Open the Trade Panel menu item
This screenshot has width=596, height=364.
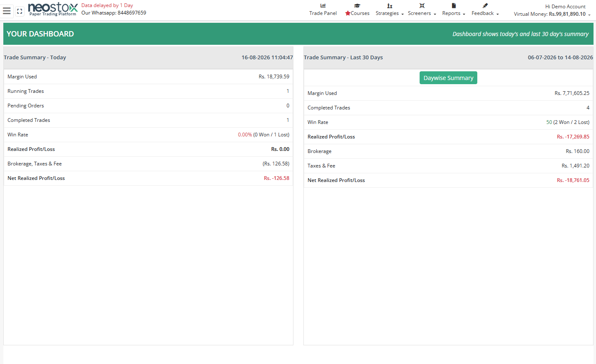click(x=323, y=13)
